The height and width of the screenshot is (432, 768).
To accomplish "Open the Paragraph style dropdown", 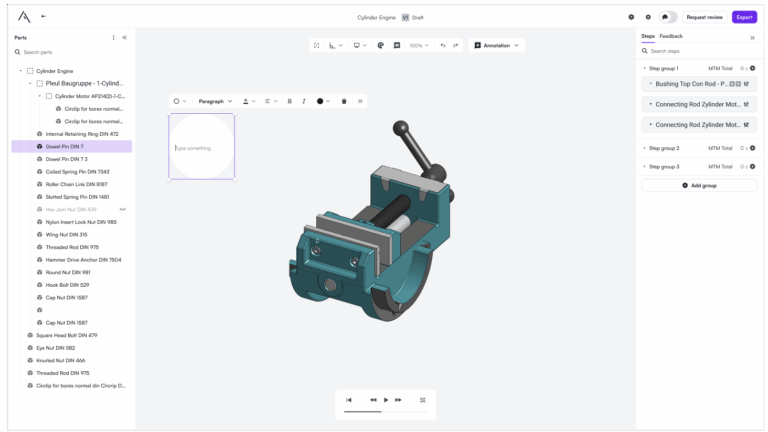I will (x=215, y=101).
